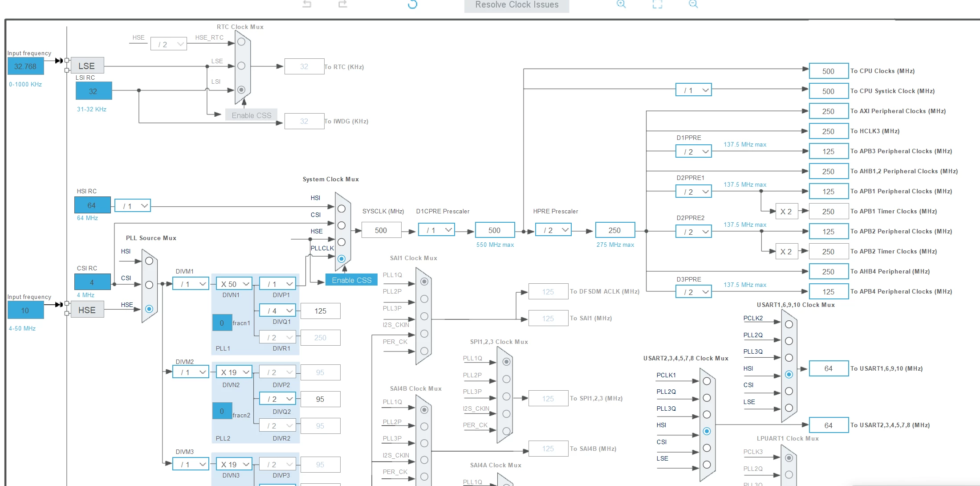Open the HSE RTC divider dropdown

pos(169,44)
